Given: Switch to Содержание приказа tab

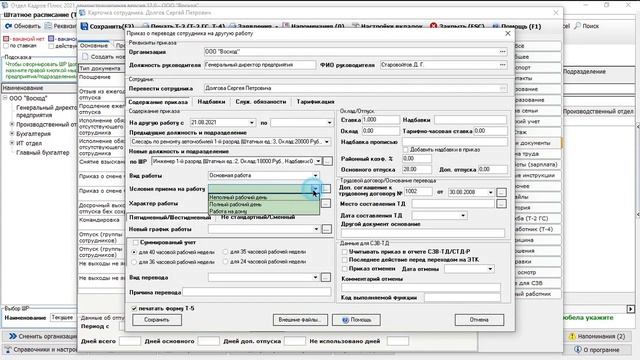Looking at the screenshot, I should point(158,102).
